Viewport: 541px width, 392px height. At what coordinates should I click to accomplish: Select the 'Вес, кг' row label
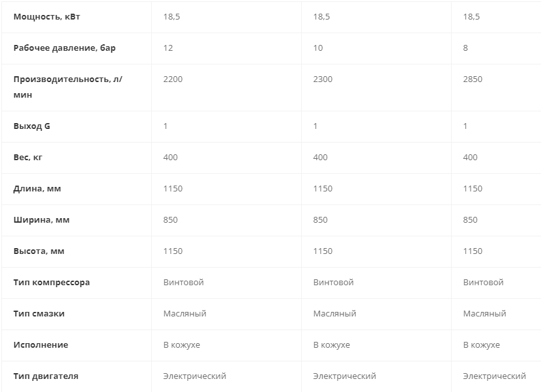tap(27, 158)
